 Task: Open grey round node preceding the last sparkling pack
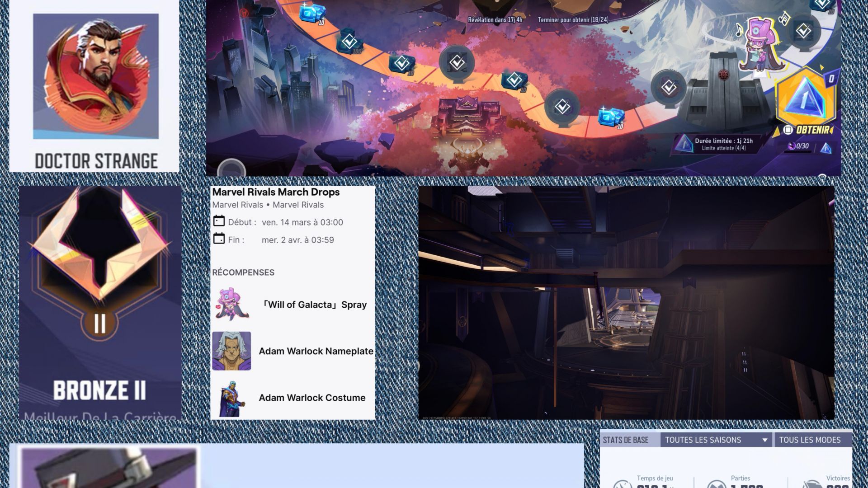click(x=562, y=107)
